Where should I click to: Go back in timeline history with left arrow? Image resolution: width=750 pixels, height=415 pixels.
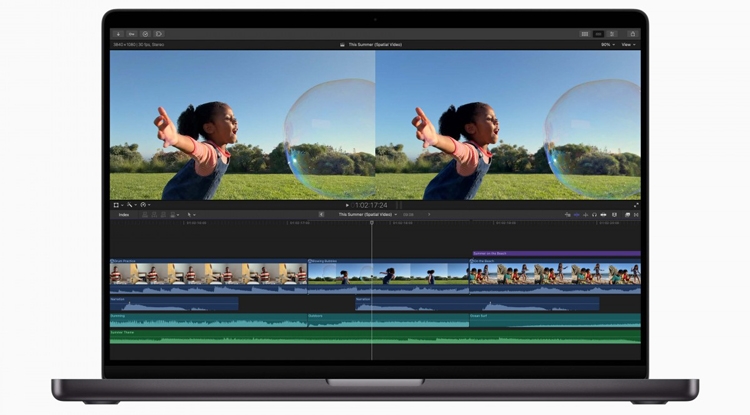(321, 215)
